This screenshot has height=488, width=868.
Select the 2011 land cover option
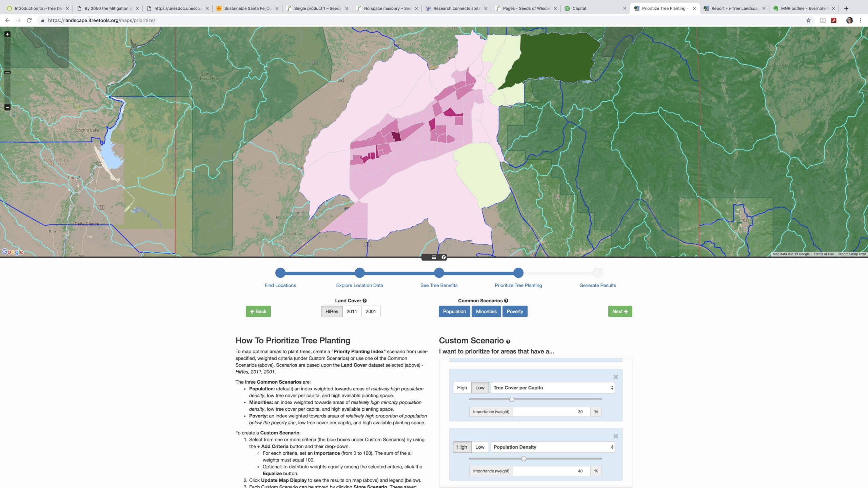click(352, 311)
